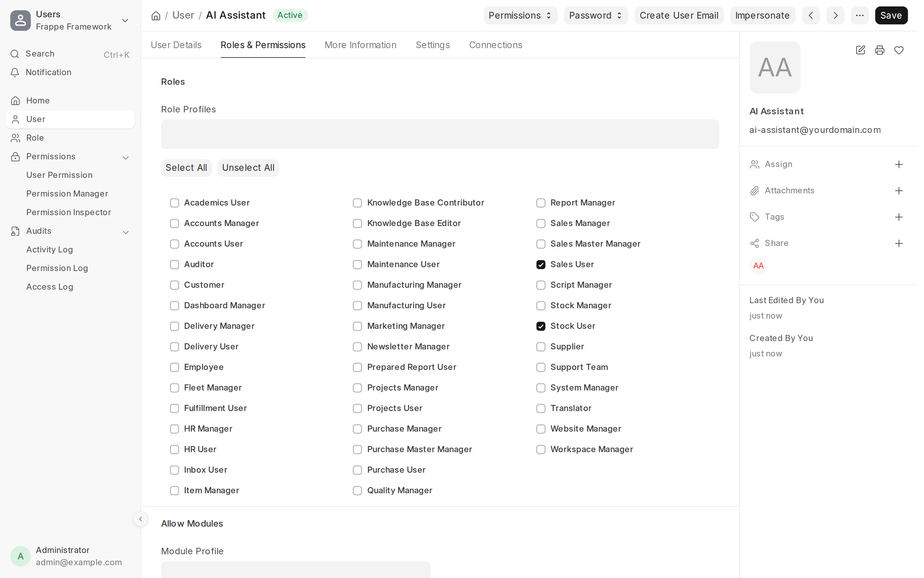Screen dimensions: 924x578
Task: Open the More Information tab
Action: tap(360, 45)
